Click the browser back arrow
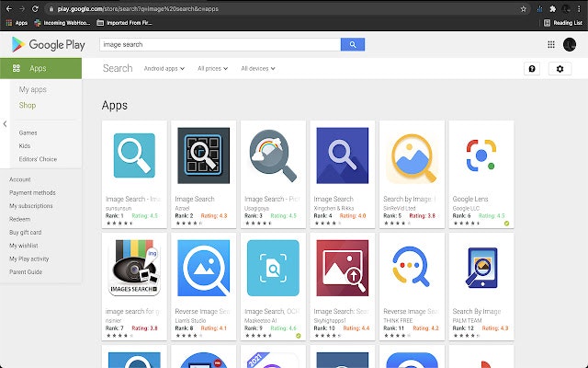Image resolution: width=588 pixels, height=368 pixels. pyautogui.click(x=9, y=8)
